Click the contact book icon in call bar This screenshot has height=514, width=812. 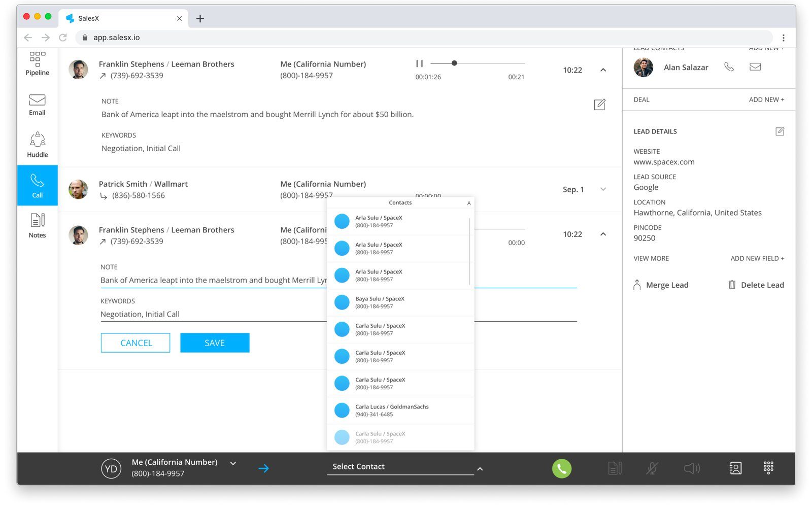735,468
